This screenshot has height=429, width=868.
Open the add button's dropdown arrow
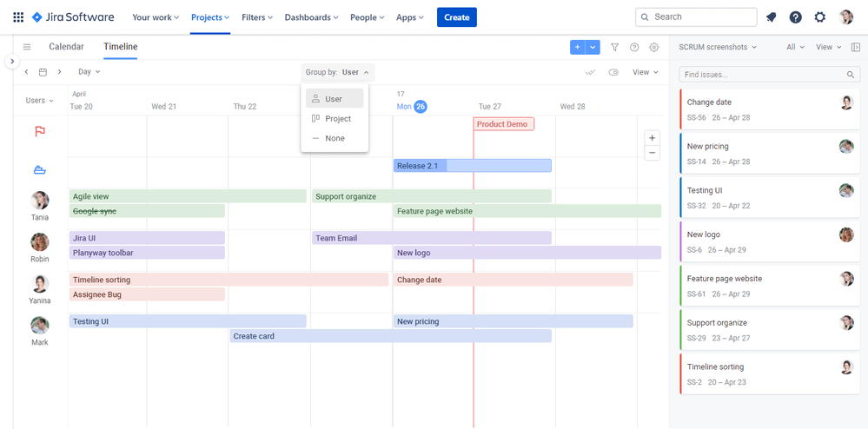(593, 48)
